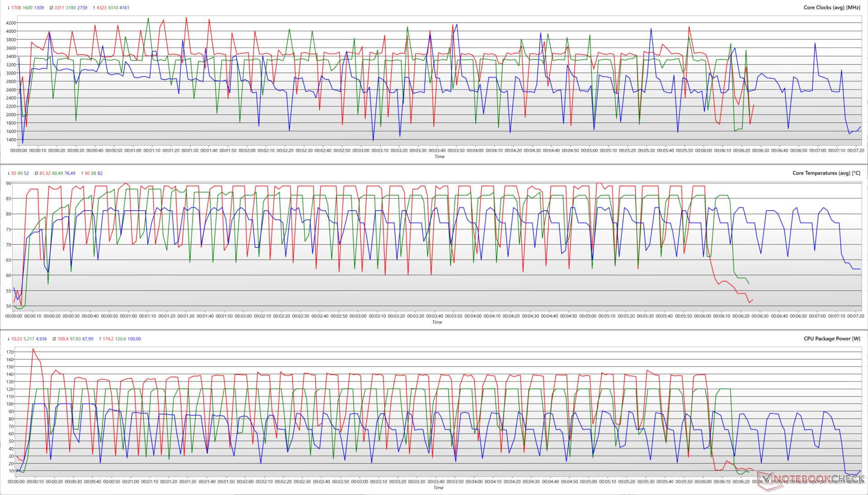Click the Time label under the Core Clocks chart
The image size is (868, 495).
click(x=439, y=156)
